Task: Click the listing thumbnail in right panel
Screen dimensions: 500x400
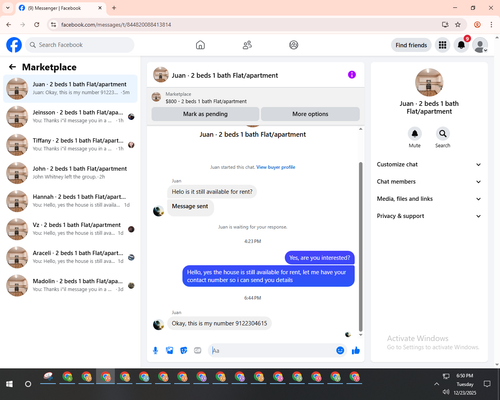Action: 429,82
